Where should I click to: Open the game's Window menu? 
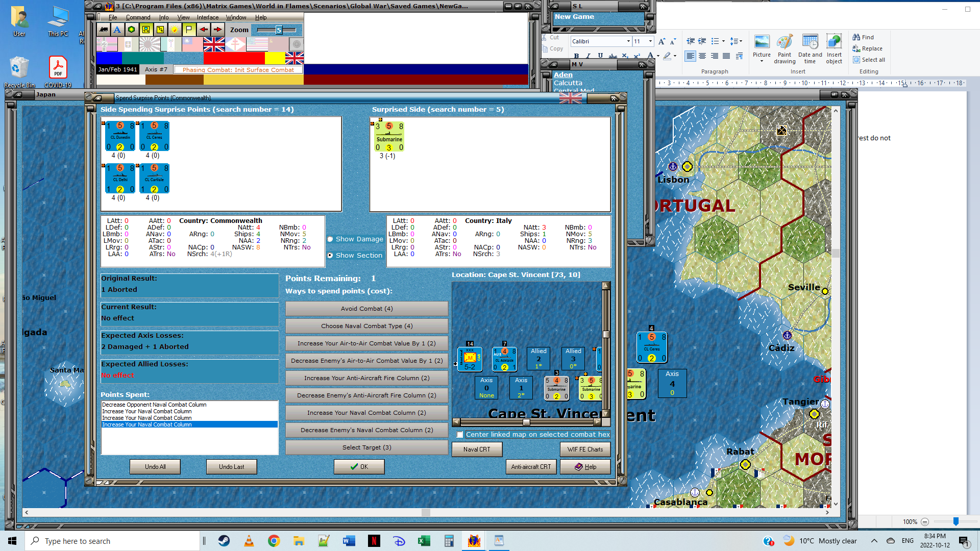pyautogui.click(x=236, y=17)
